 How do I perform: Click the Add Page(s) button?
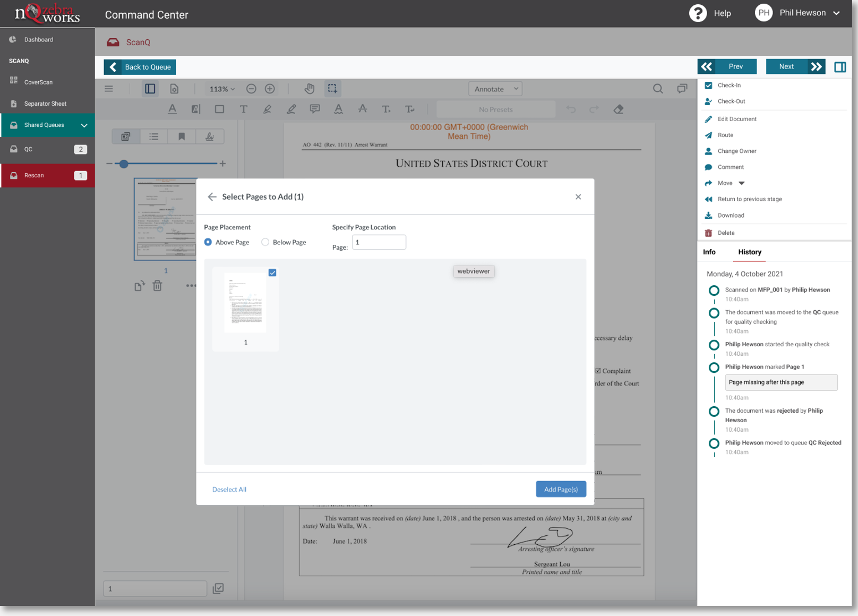click(561, 489)
